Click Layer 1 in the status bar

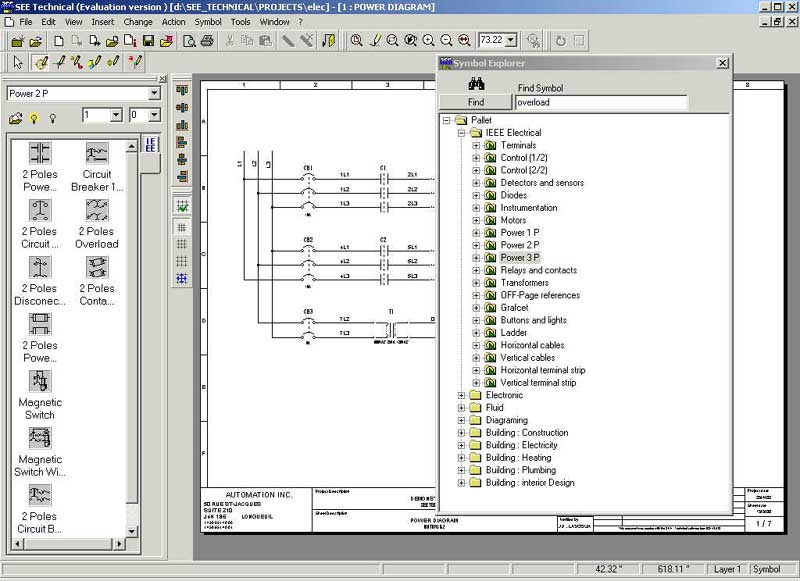727,569
